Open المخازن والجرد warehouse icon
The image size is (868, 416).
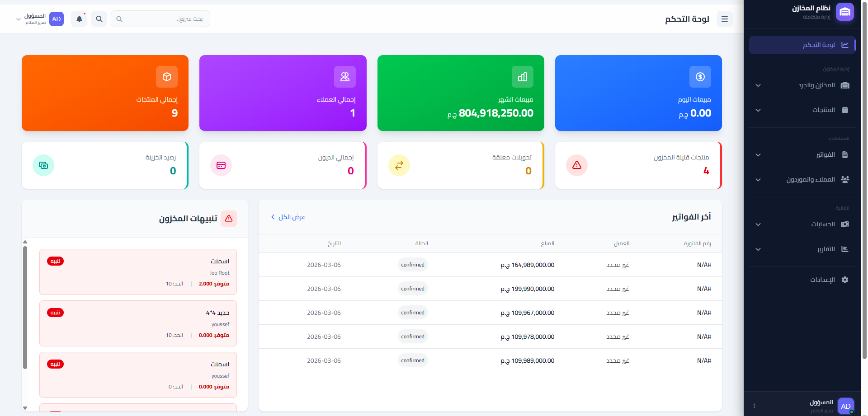pos(845,85)
